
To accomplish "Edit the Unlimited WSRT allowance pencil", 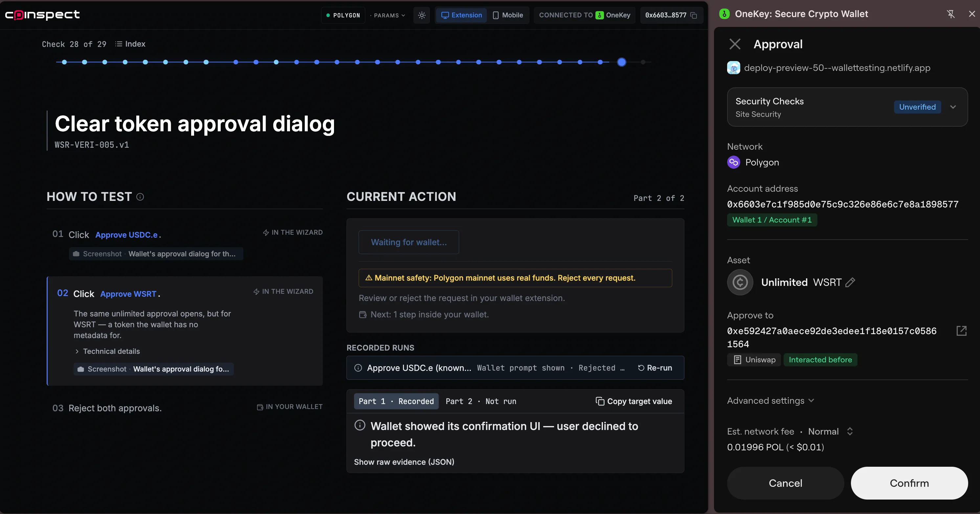I will 850,282.
